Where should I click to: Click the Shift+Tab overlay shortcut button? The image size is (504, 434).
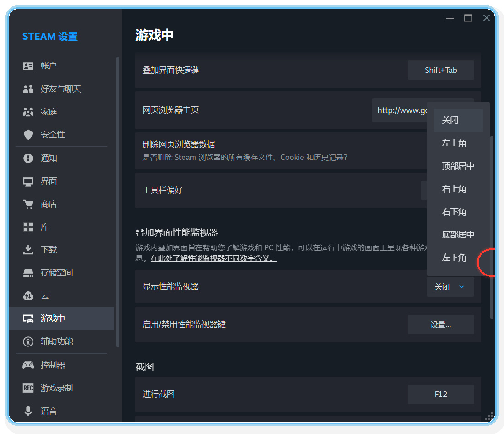[x=441, y=70]
